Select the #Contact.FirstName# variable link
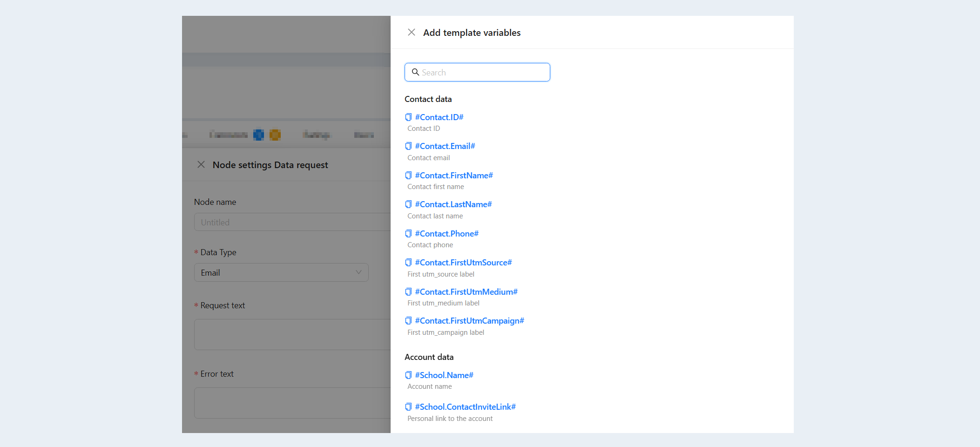Viewport: 980px width, 447px height. click(454, 176)
